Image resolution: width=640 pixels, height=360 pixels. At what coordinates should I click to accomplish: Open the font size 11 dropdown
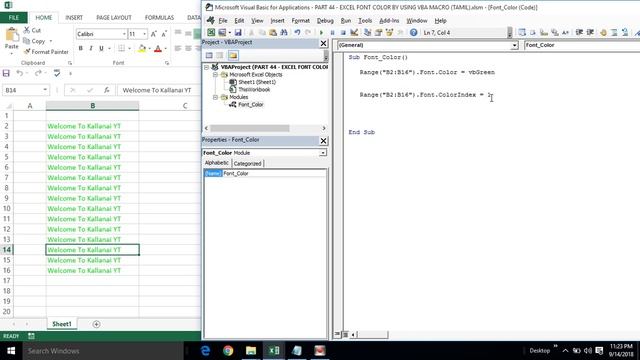(x=144, y=34)
